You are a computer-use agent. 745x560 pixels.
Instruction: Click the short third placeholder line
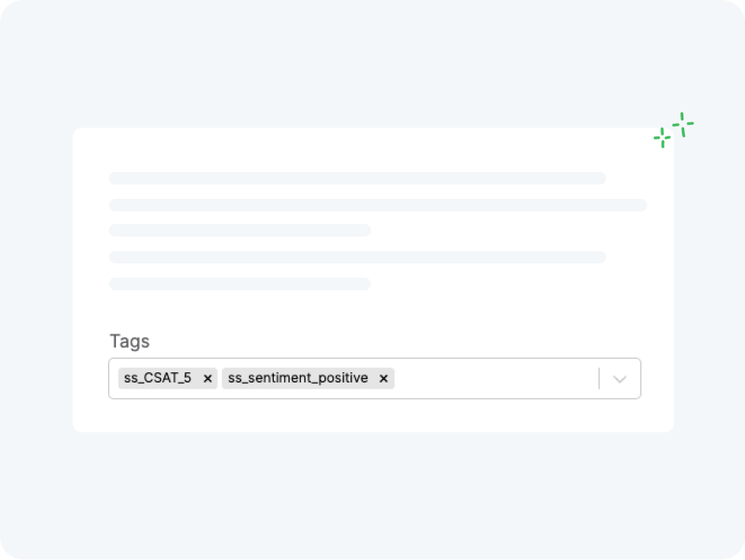pyautogui.click(x=240, y=230)
